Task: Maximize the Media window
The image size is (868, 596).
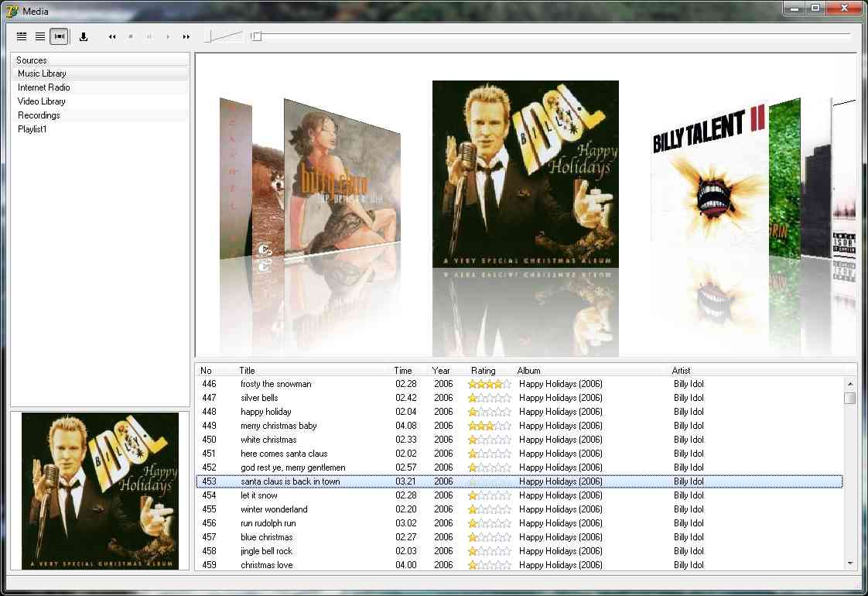Action: (x=815, y=8)
